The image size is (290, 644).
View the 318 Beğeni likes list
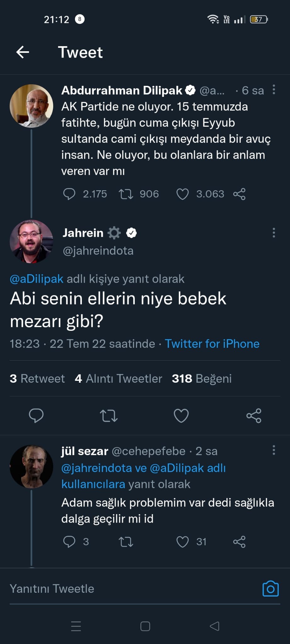pos(202,379)
